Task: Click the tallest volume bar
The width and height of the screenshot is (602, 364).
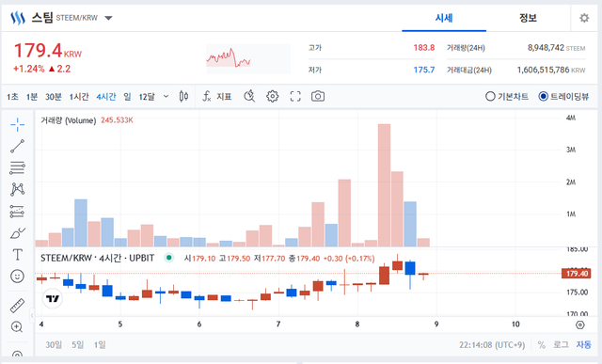Action: coord(384,185)
